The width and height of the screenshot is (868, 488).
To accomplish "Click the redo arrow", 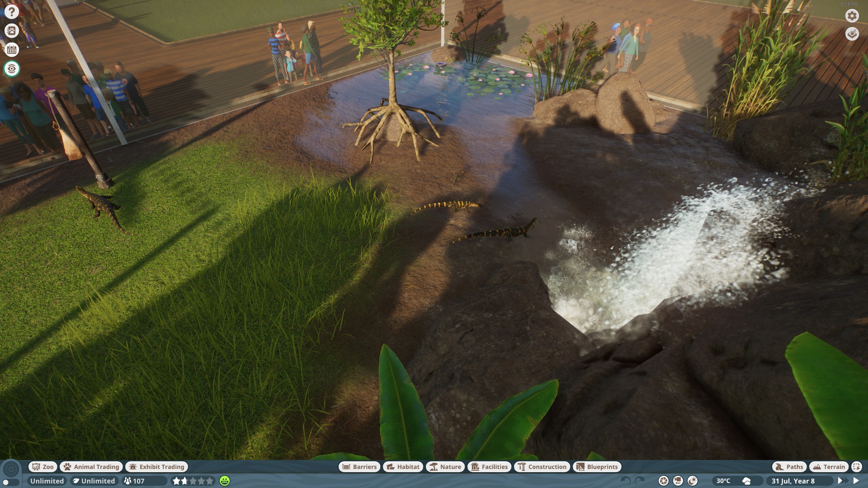I will pos(640,481).
